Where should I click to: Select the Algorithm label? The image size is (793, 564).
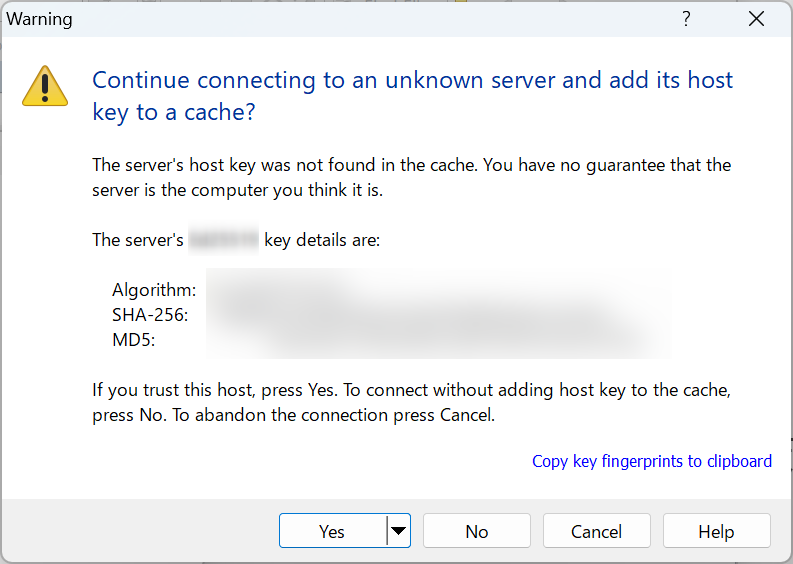154,290
